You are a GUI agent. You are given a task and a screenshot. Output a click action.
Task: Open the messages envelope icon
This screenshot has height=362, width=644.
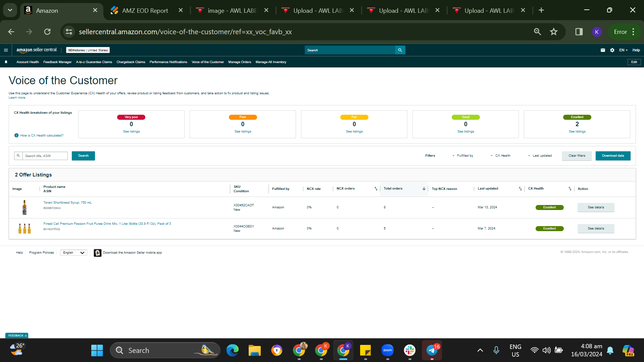point(603,50)
